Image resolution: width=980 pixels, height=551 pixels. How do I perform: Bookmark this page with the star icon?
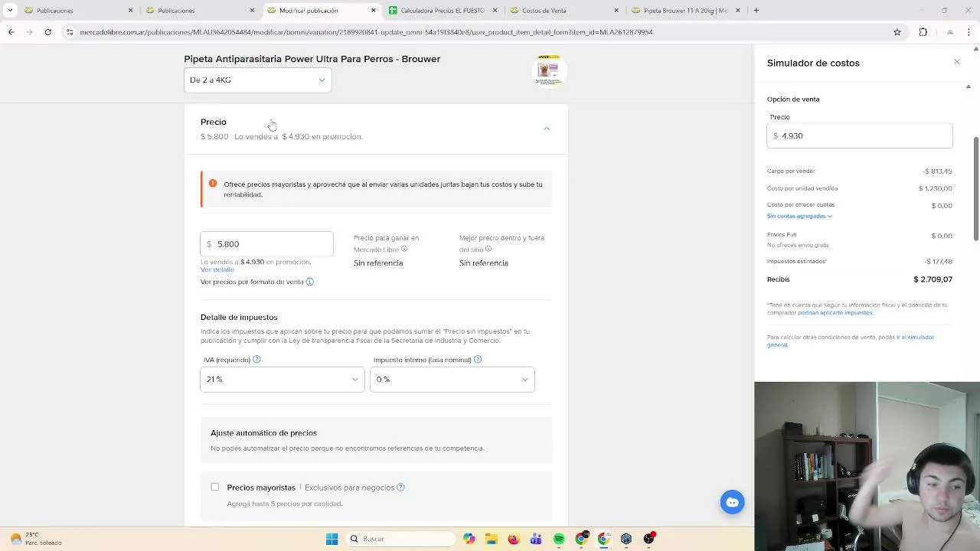point(897,32)
